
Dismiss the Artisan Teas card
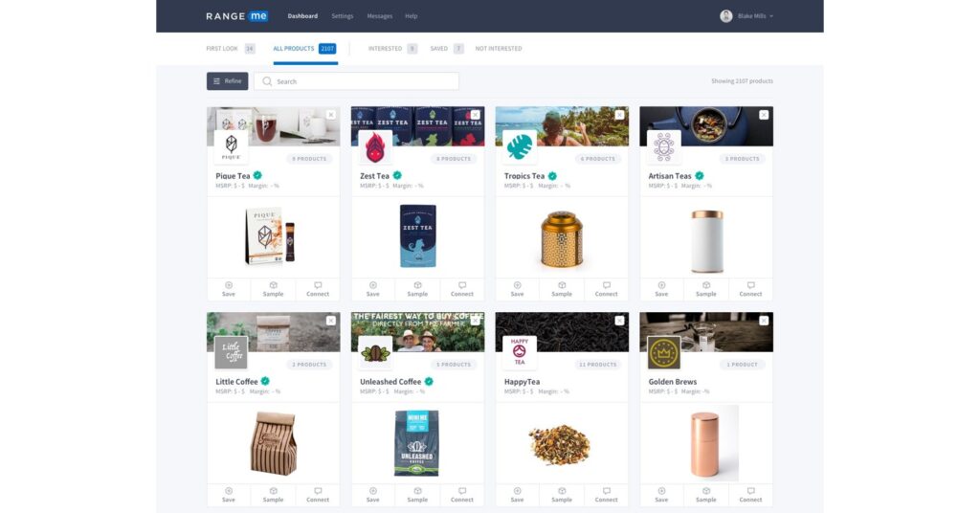pos(764,115)
